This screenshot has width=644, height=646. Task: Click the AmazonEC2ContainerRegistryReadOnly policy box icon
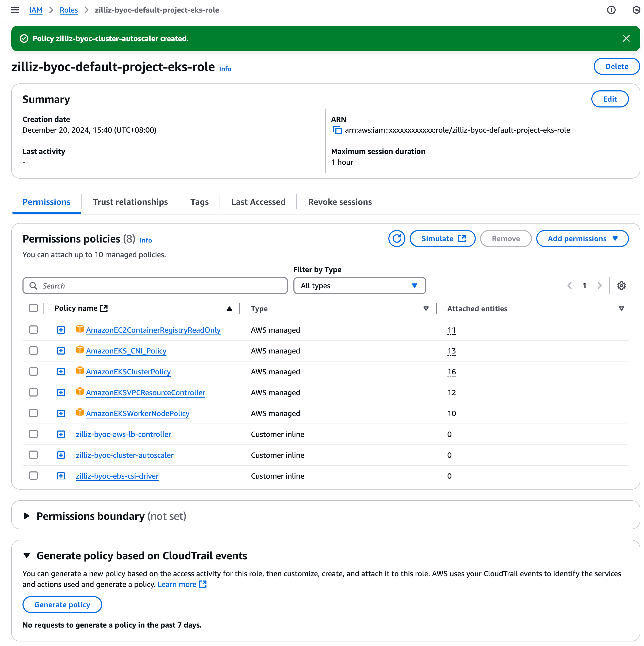coord(80,329)
